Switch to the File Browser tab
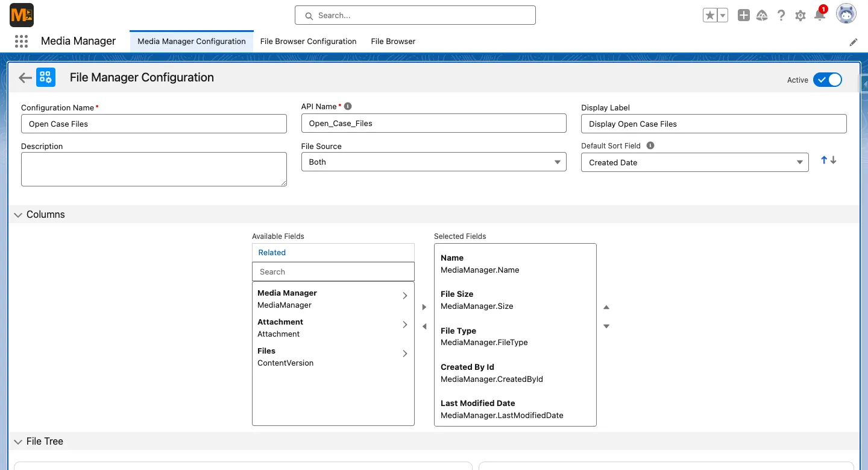Viewport: 868px width, 470px height. tap(392, 41)
